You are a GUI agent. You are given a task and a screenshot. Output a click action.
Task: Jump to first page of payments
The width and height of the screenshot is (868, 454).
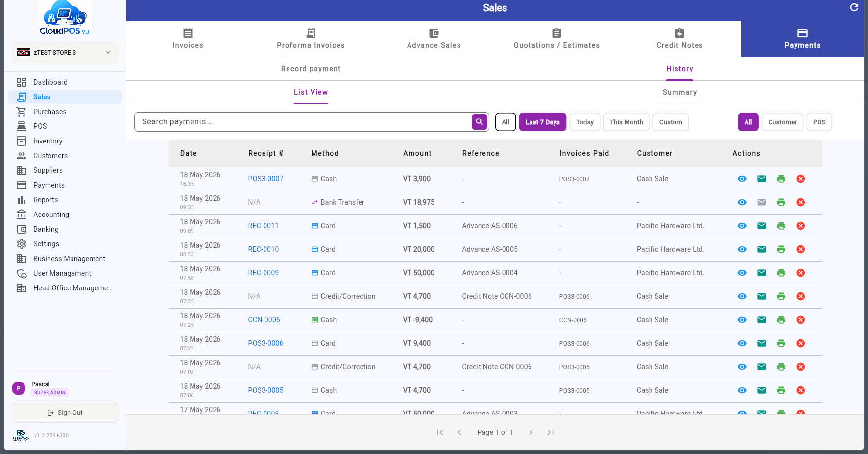click(440, 432)
